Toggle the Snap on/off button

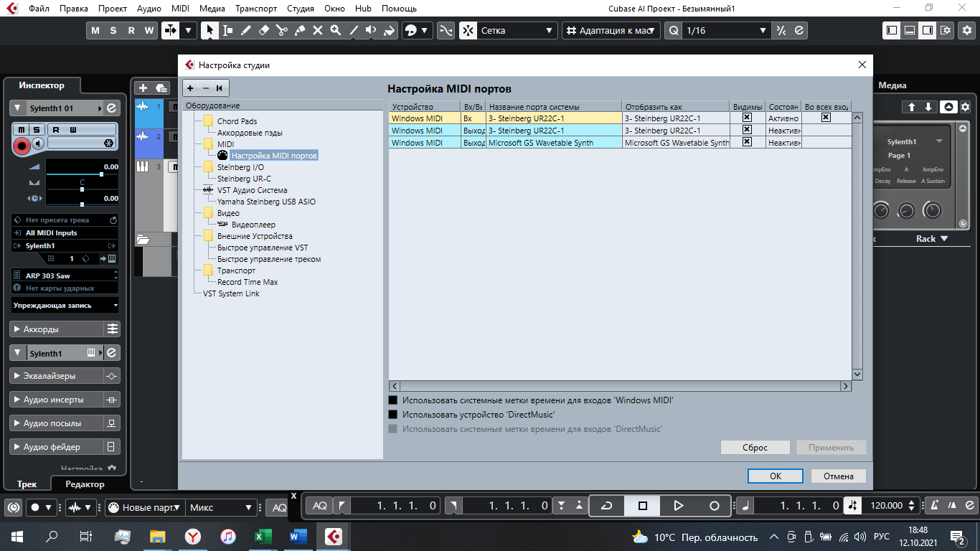pyautogui.click(x=468, y=30)
